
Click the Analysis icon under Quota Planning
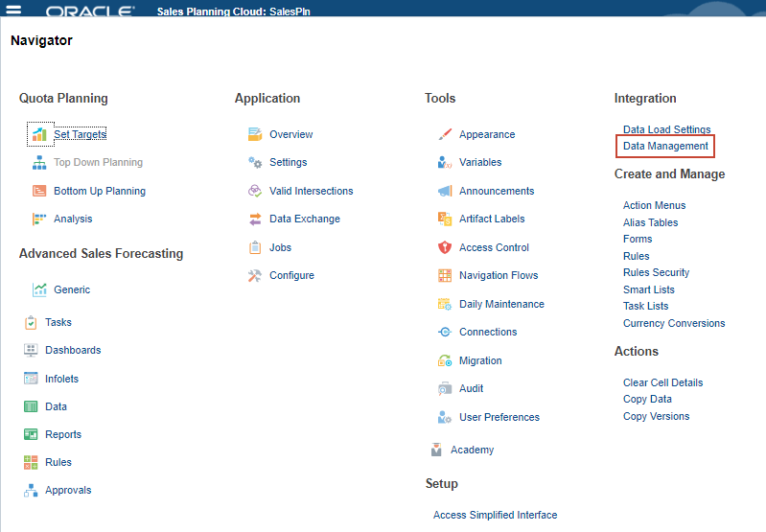39,219
